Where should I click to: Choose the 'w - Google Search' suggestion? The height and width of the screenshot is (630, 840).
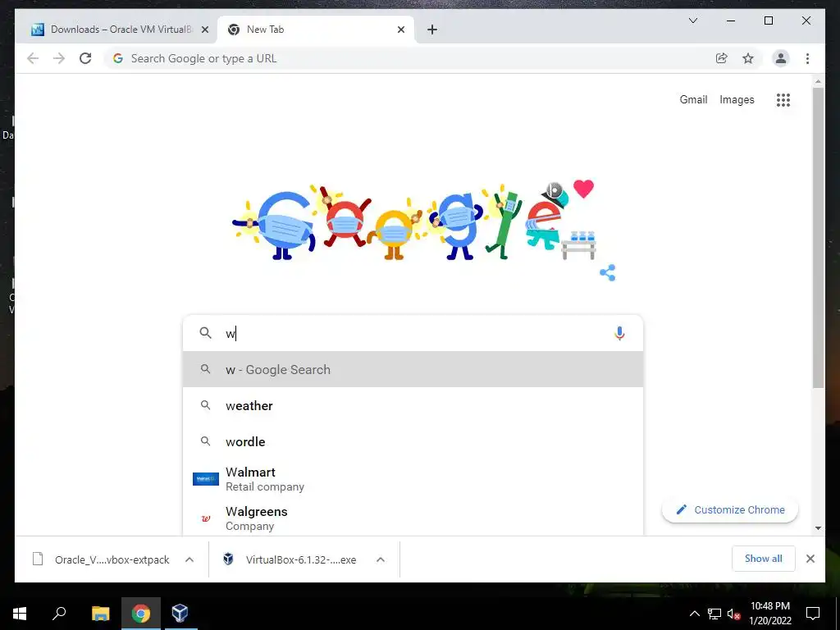[x=413, y=370]
